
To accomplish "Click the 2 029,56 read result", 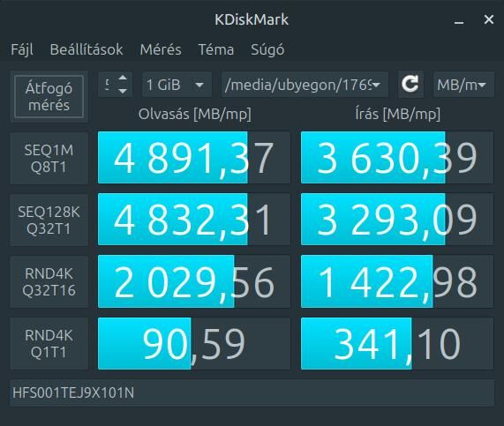I will (194, 281).
